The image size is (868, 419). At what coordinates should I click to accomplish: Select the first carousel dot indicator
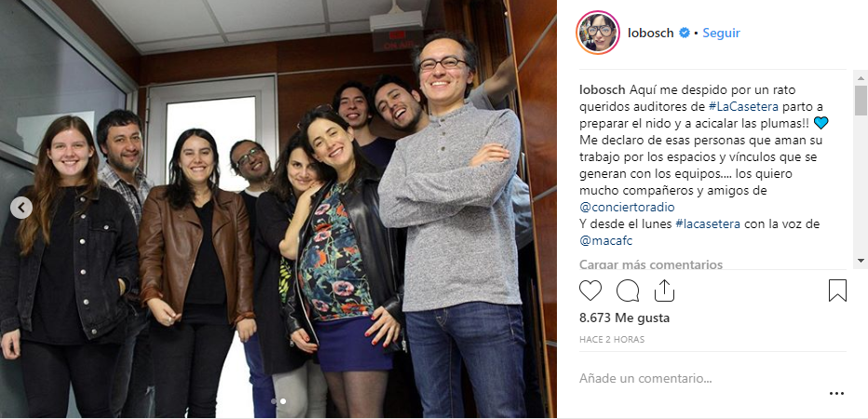[x=274, y=400]
